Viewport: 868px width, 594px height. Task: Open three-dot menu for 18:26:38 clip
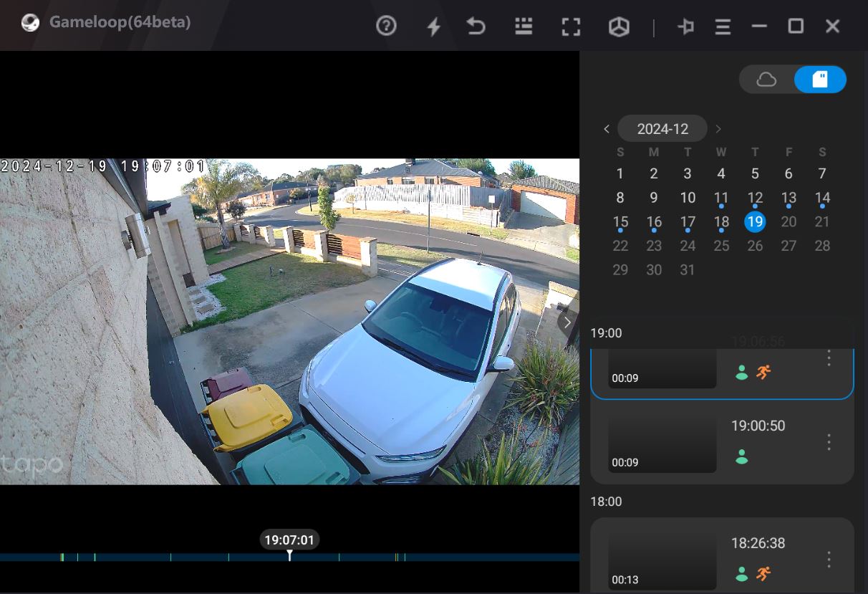(x=829, y=559)
